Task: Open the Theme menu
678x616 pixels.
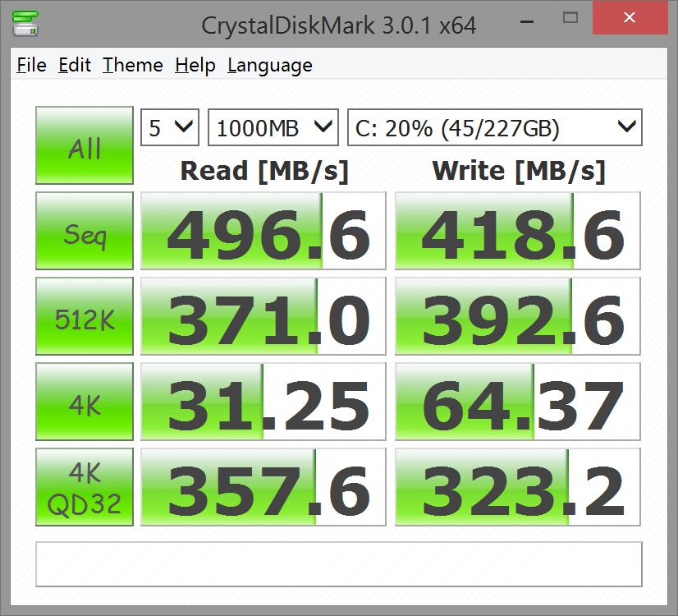Action: [x=133, y=66]
